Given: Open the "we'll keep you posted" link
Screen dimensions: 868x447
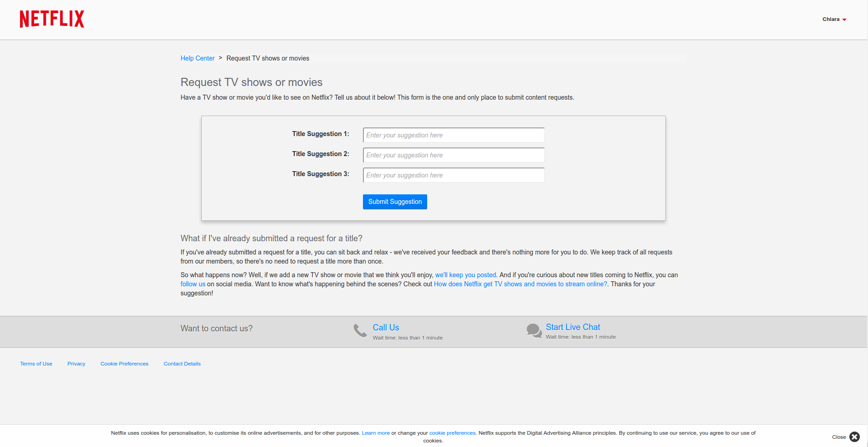Looking at the screenshot, I should (x=465, y=275).
